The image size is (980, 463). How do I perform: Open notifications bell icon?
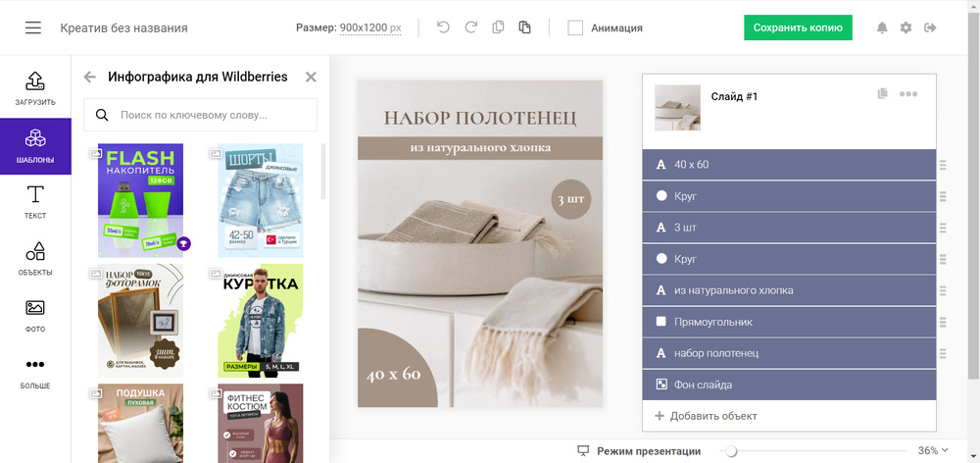[x=882, y=27]
